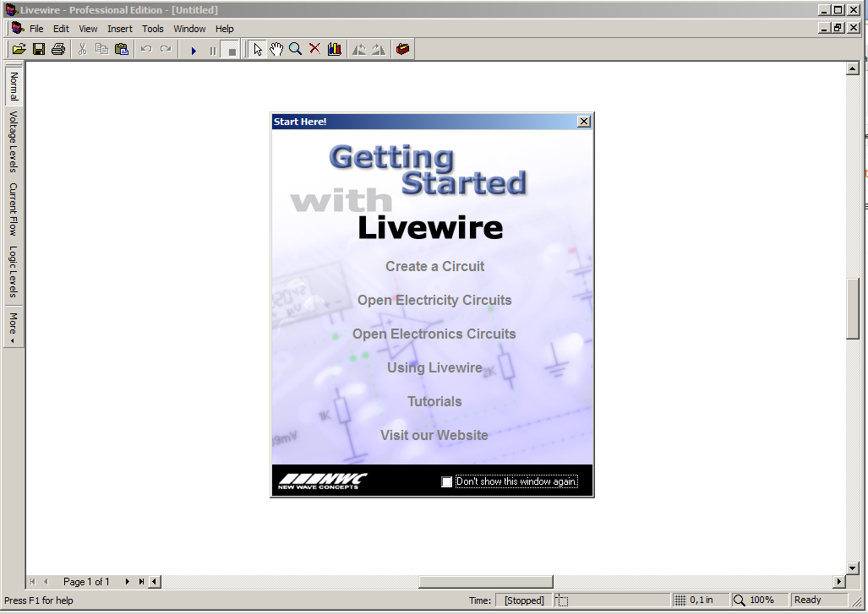Open the red toolbox gallery icon
This screenshot has height=614, width=868.
[402, 49]
